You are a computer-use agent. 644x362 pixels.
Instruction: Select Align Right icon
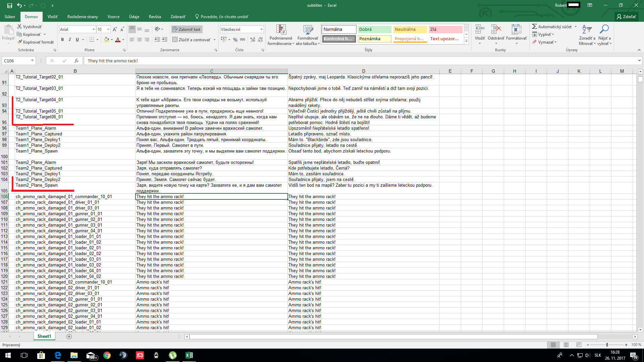coord(147,40)
